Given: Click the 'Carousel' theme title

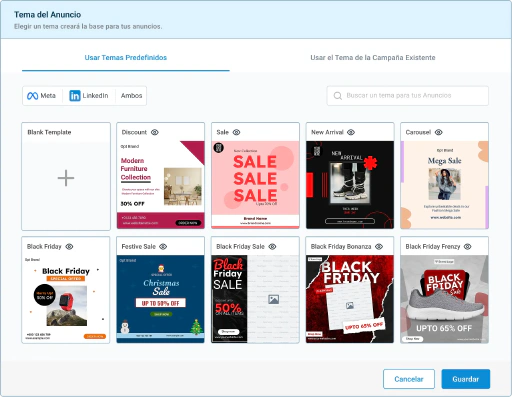Looking at the screenshot, I should [x=418, y=132].
